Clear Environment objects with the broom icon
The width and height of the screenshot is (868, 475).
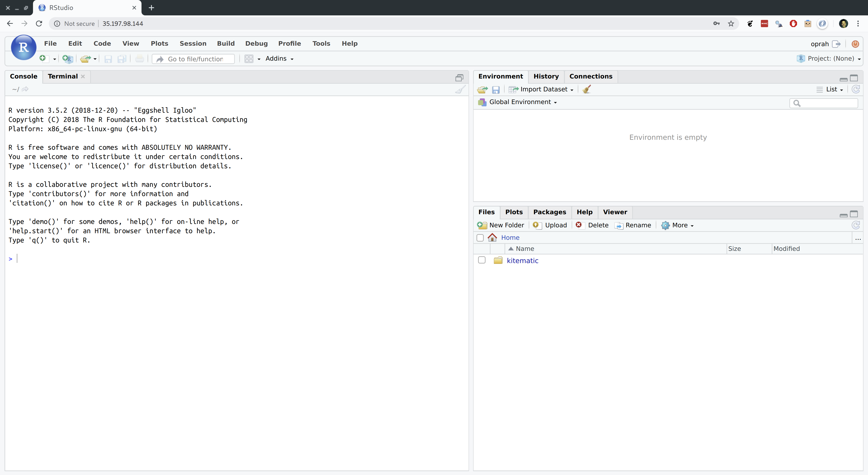(x=587, y=89)
